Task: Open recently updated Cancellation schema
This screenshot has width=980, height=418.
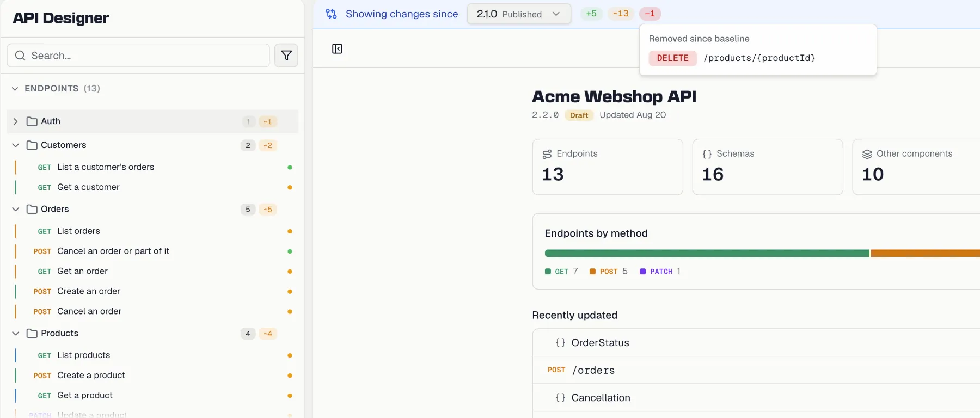Action: click(x=756, y=398)
